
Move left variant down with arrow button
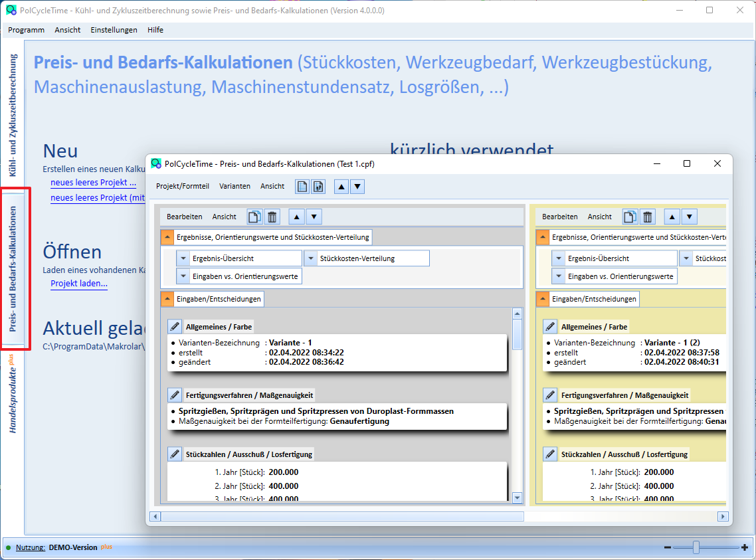tap(314, 217)
